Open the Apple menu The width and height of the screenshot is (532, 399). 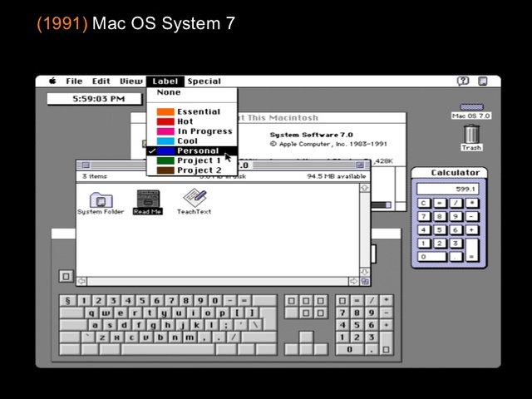click(x=52, y=81)
